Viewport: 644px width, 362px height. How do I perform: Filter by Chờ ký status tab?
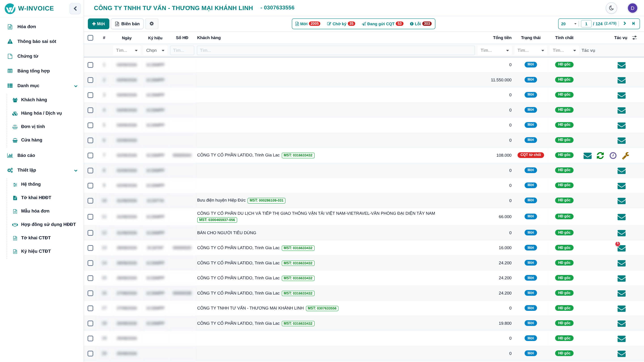point(341,24)
